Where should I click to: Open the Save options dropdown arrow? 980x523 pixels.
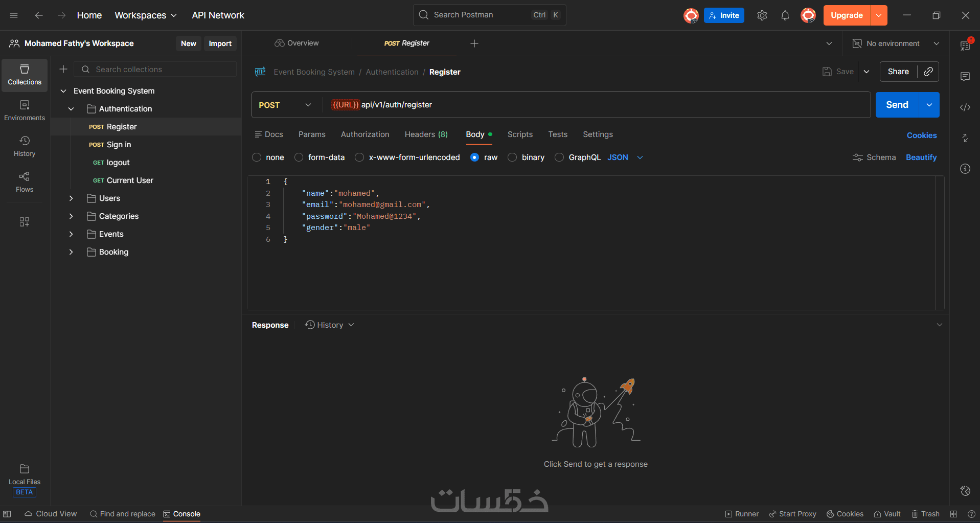(x=867, y=72)
